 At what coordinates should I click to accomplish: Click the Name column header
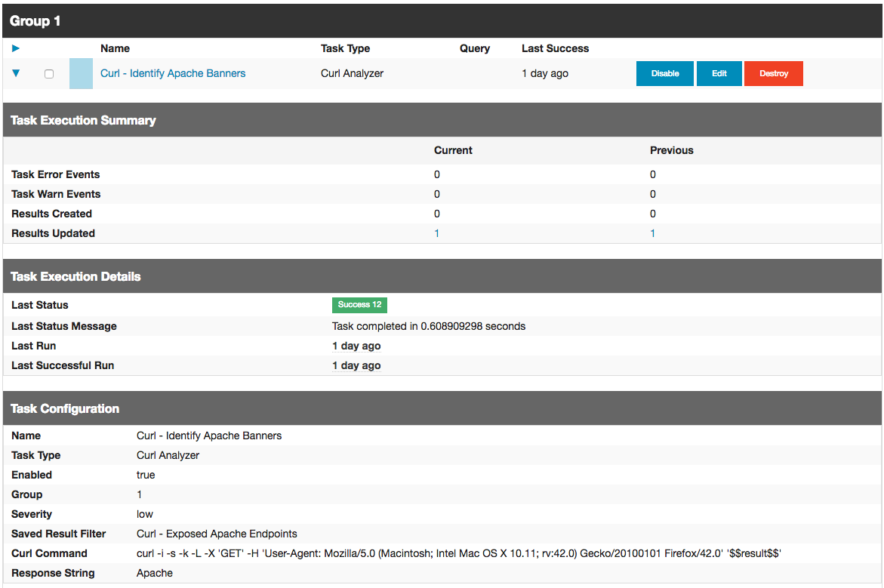coord(115,48)
